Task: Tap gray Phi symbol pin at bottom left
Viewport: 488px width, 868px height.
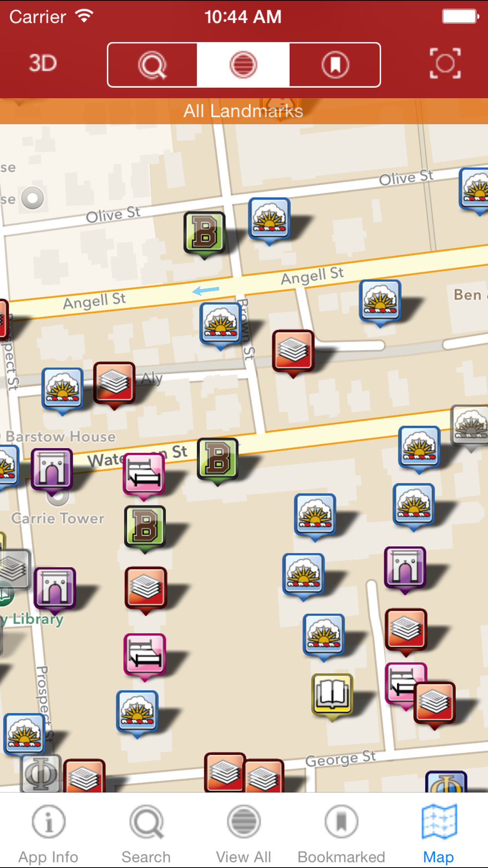Action: click(x=40, y=773)
